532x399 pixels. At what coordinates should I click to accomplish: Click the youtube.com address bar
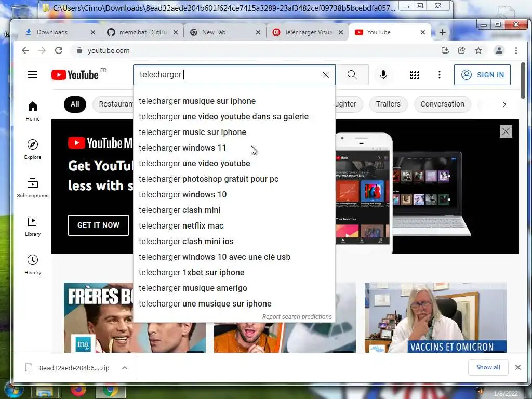click(x=255, y=50)
